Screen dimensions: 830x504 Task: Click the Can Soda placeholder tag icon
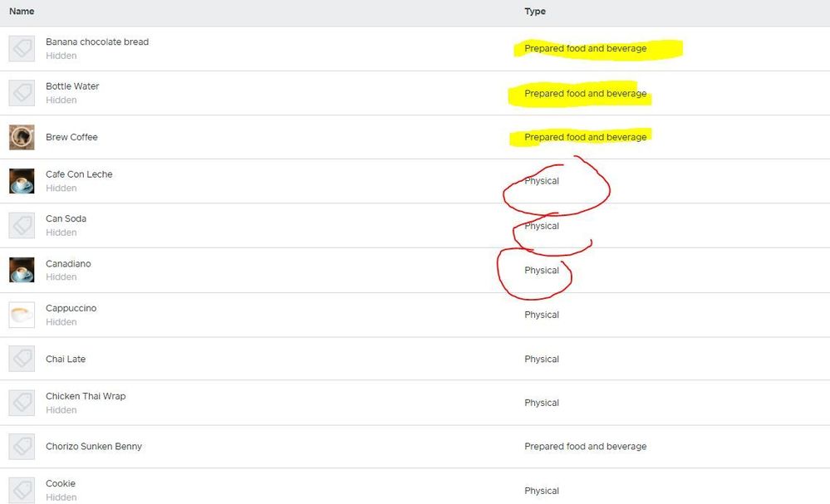click(22, 225)
